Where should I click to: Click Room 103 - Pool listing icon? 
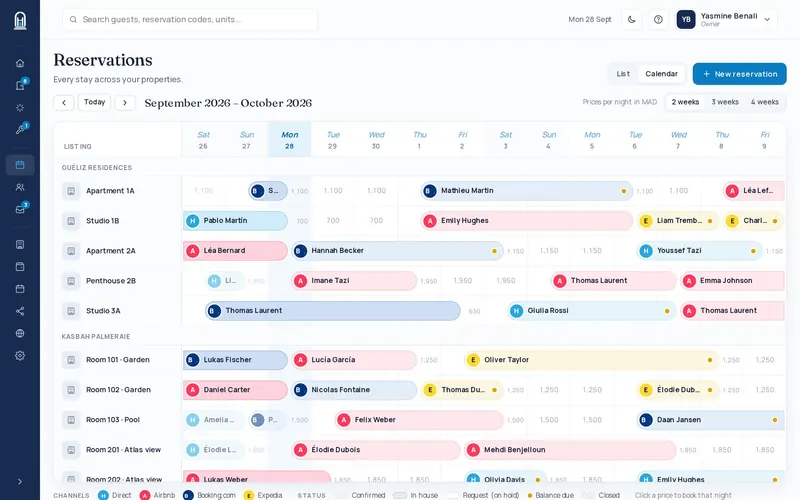click(x=71, y=420)
